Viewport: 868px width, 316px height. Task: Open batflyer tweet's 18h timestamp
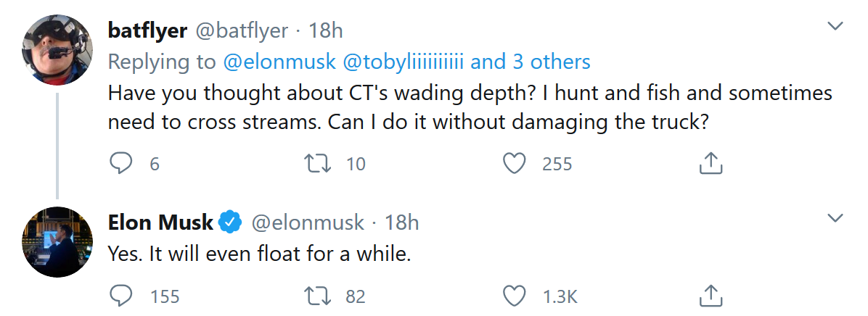click(326, 30)
